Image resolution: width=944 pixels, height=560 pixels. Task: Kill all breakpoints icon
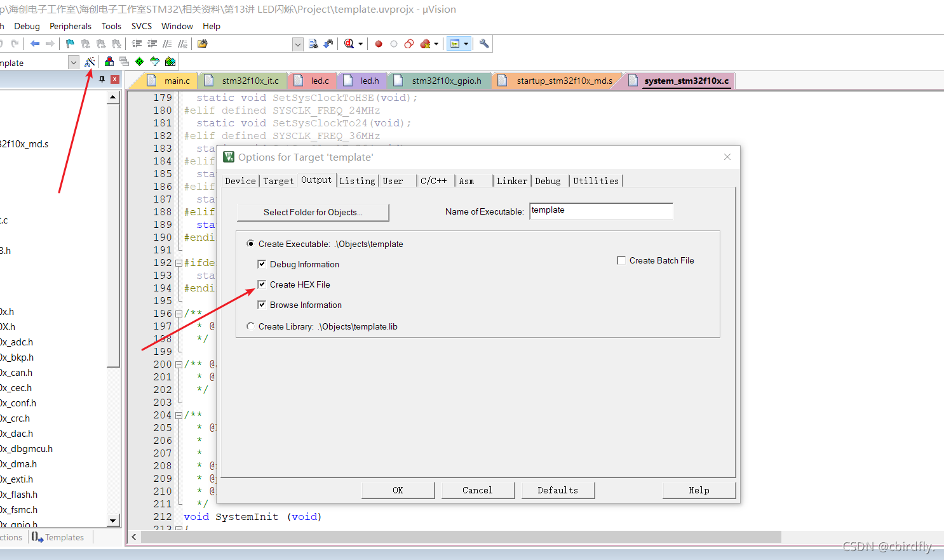[426, 44]
